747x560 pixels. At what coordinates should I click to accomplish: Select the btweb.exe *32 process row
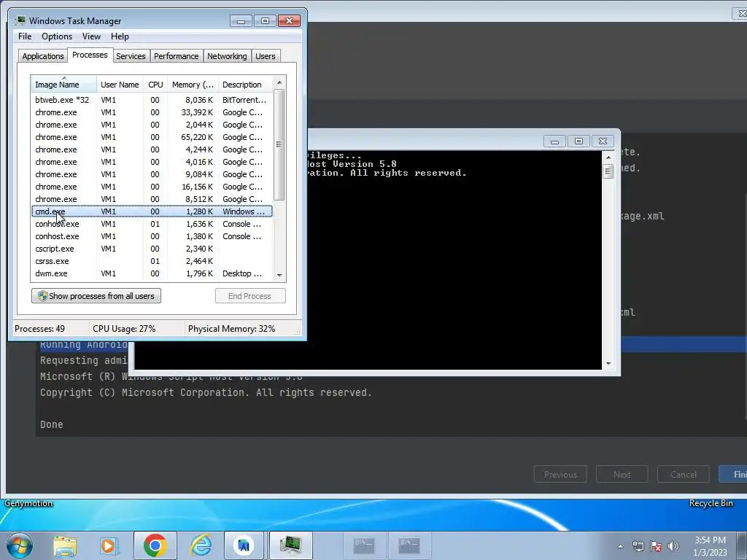152,100
